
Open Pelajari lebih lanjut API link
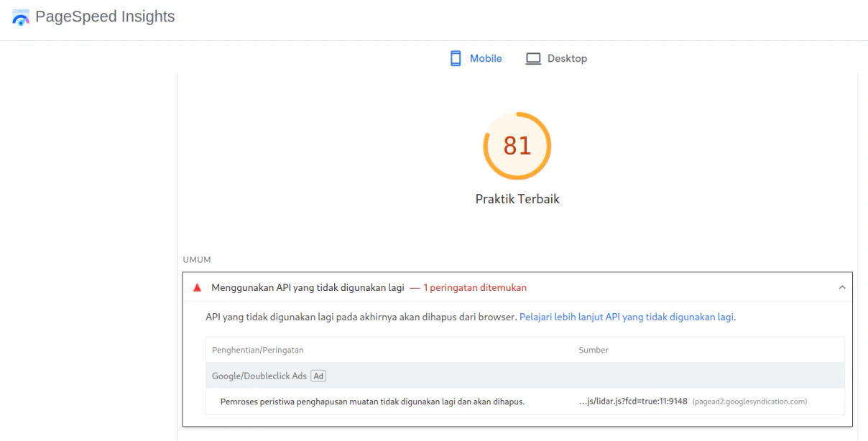(x=627, y=316)
